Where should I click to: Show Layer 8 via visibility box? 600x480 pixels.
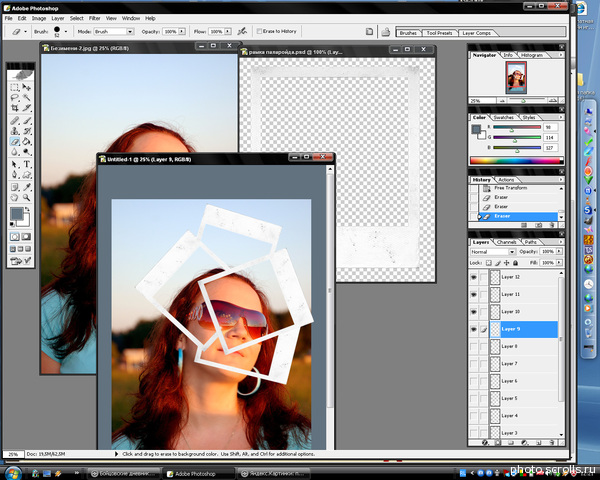(474, 346)
